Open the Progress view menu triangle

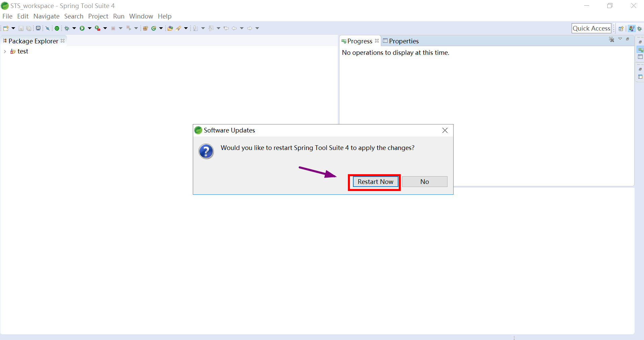620,39
